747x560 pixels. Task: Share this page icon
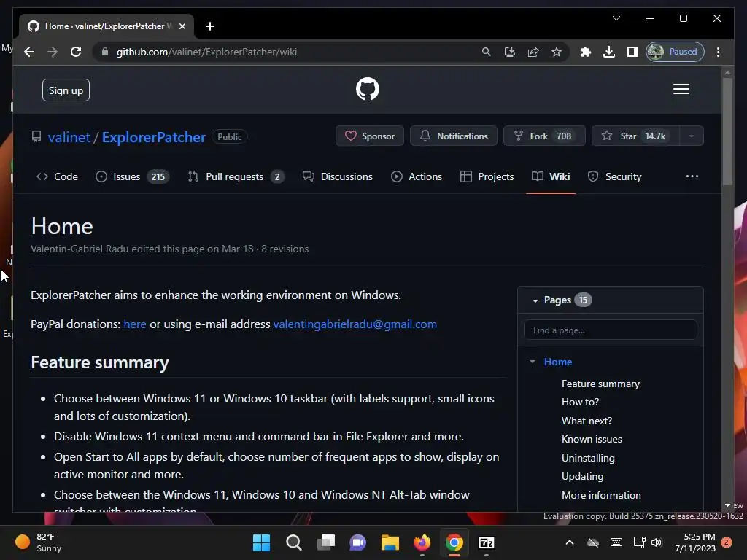533,52
